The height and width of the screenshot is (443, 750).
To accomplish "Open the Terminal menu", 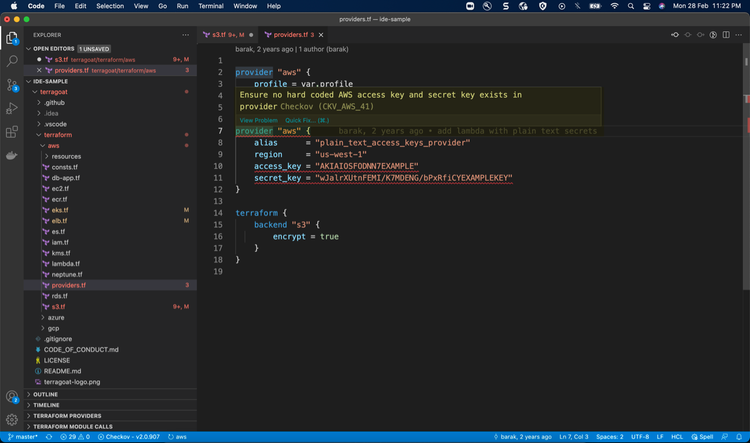I will tap(210, 5).
